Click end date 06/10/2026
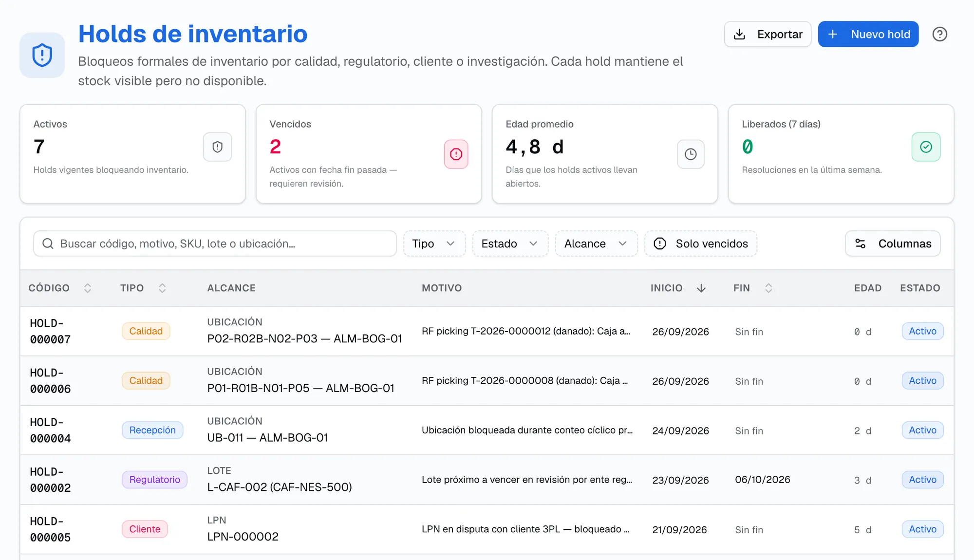 pyautogui.click(x=763, y=480)
